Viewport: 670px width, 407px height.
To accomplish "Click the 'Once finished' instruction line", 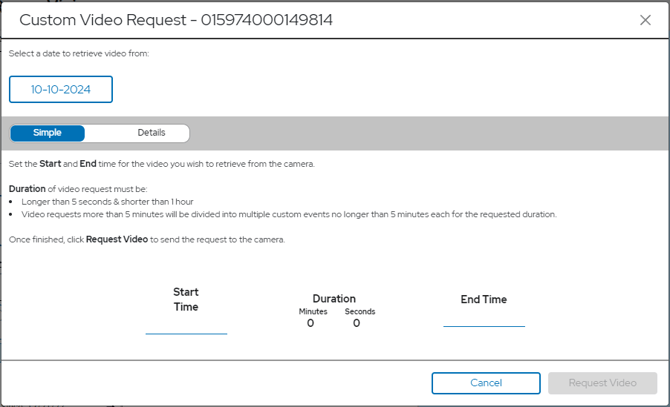I will coord(146,240).
